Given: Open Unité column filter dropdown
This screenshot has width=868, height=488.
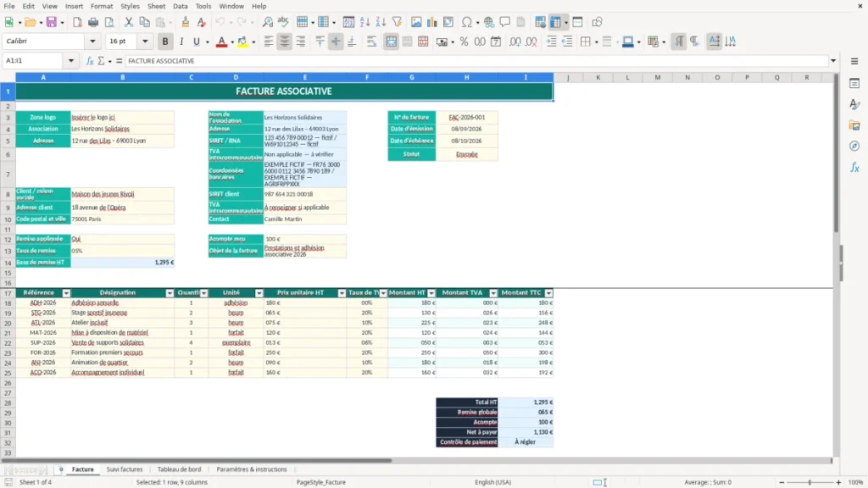Looking at the screenshot, I should click(259, 292).
